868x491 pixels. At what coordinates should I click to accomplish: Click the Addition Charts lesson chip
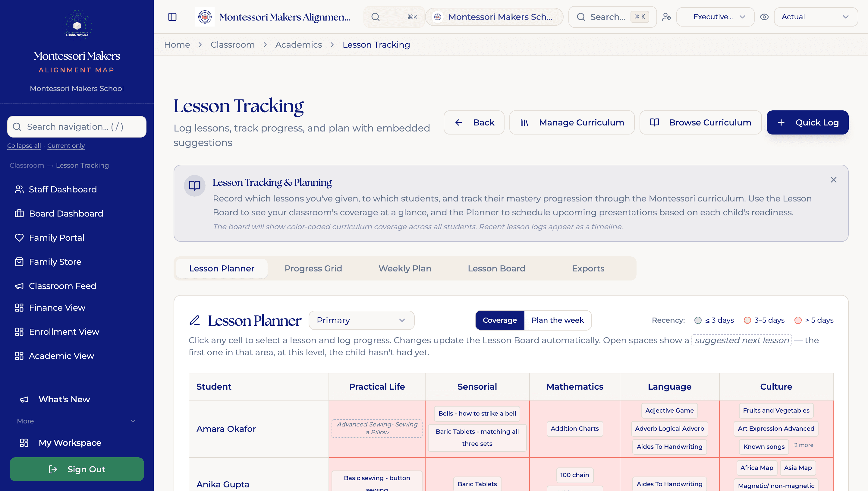click(x=574, y=429)
